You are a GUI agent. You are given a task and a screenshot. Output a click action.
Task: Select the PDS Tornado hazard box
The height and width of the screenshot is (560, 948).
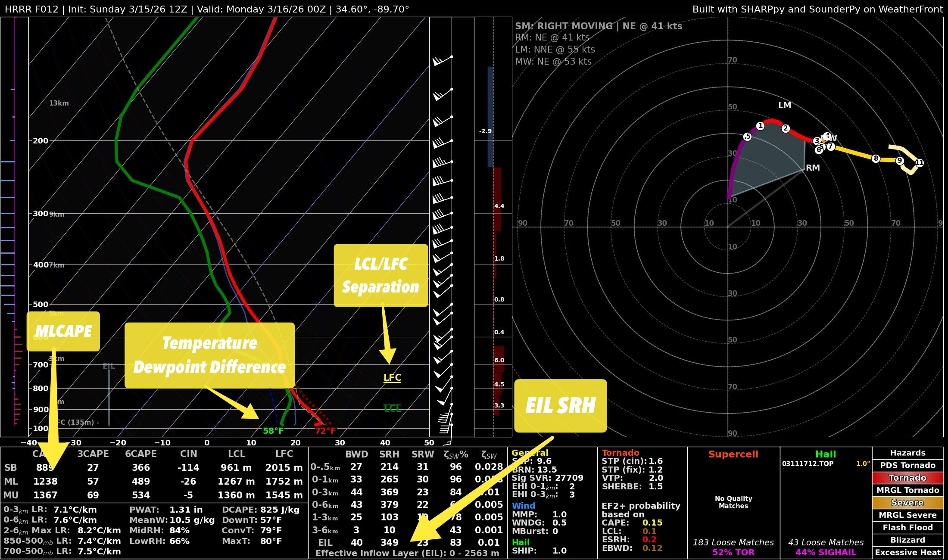pos(907,465)
